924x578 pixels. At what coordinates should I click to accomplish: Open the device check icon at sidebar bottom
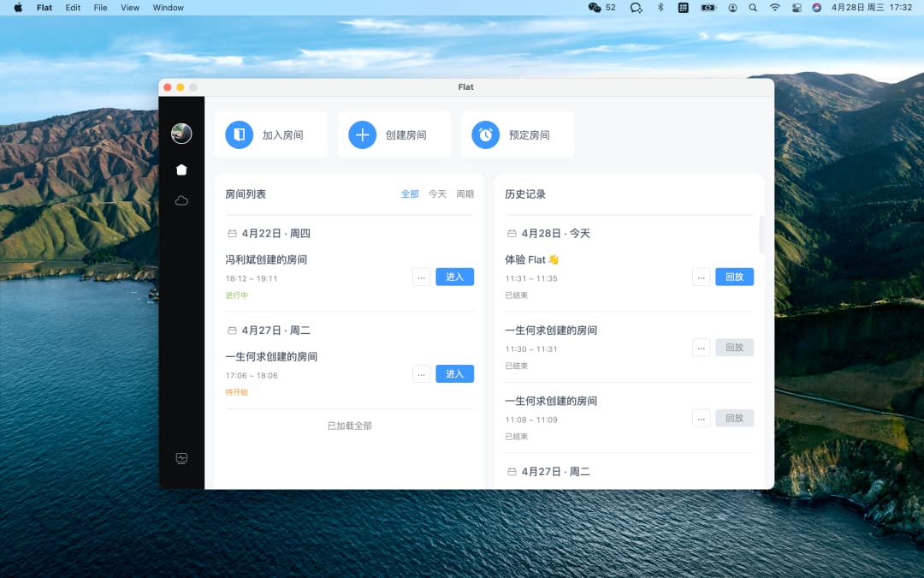click(181, 458)
